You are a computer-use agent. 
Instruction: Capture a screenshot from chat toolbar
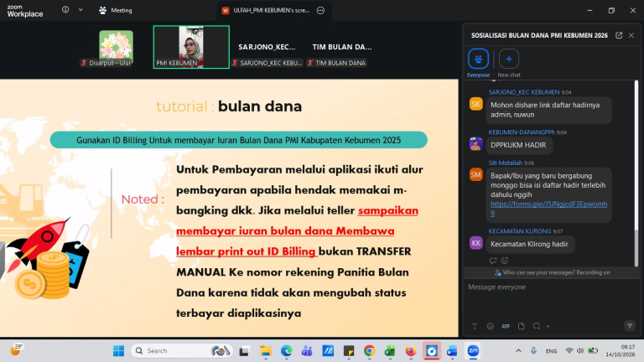coord(537,326)
